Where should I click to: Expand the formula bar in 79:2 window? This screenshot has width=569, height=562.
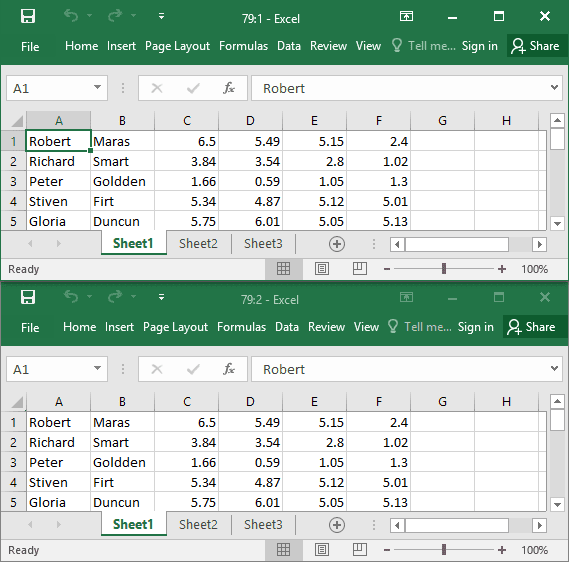pyautogui.click(x=554, y=368)
